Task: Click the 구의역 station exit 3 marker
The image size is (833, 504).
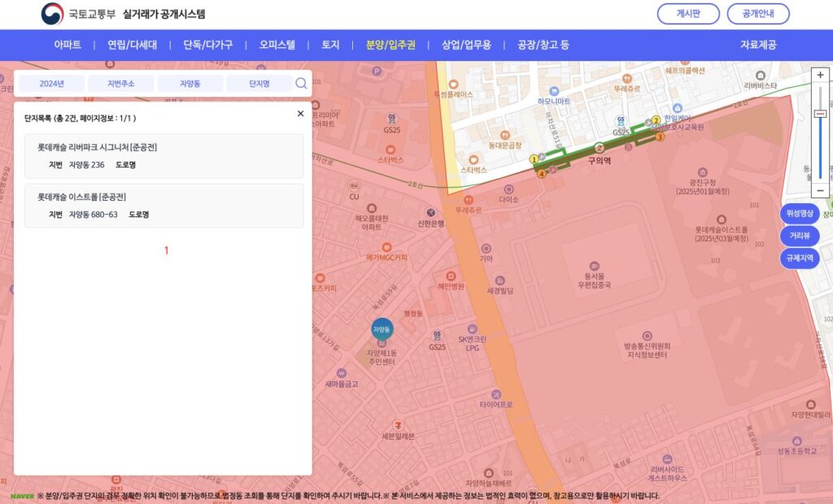Action: (660, 137)
